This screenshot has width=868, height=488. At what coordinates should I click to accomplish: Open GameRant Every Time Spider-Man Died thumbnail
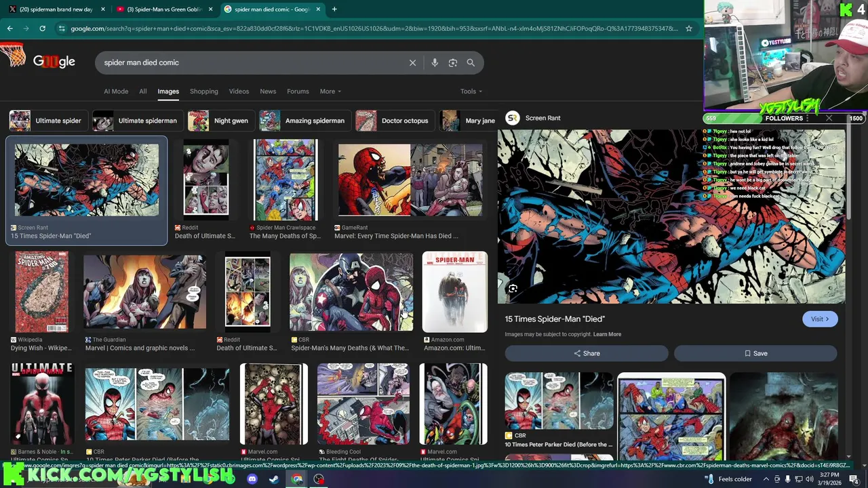410,180
